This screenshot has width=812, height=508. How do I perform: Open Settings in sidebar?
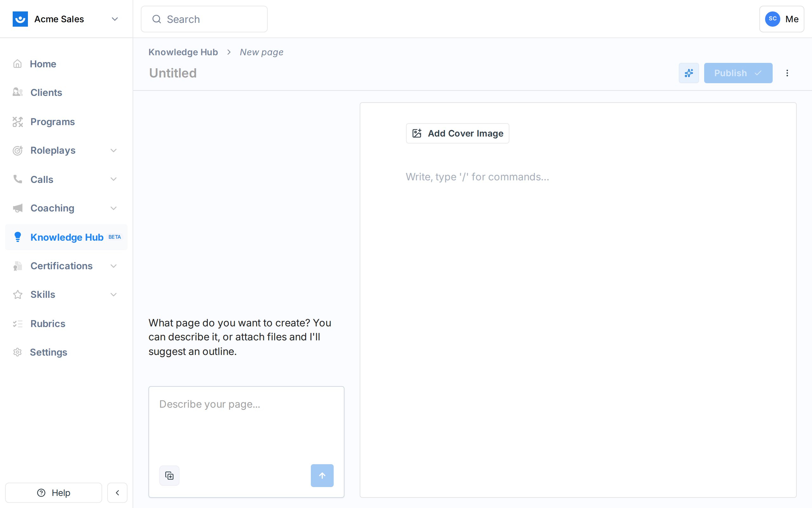66,352
